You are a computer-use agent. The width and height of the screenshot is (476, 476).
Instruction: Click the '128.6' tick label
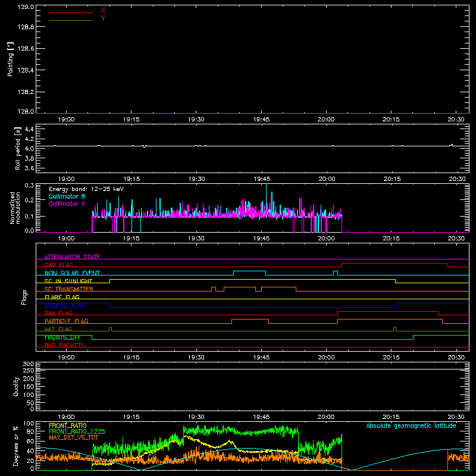[26, 49]
